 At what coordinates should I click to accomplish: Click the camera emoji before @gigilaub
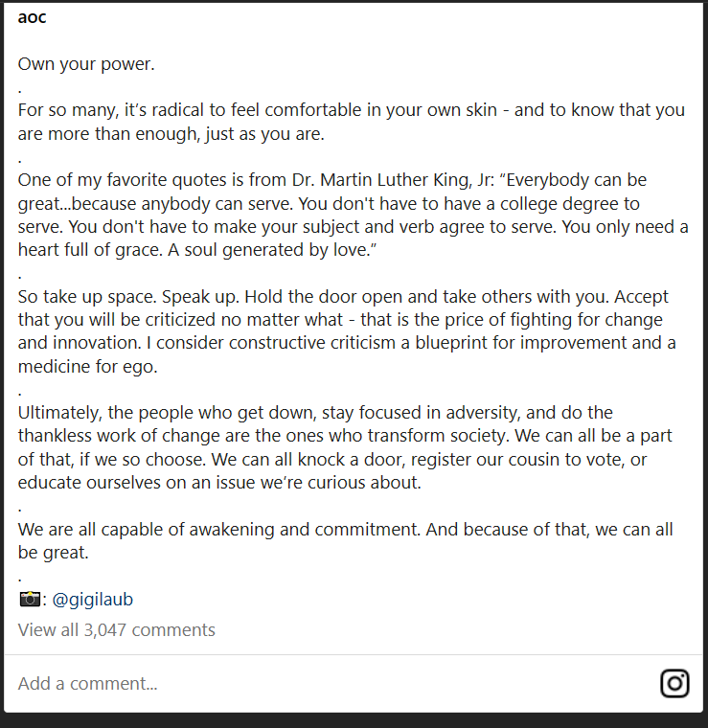[x=29, y=600]
